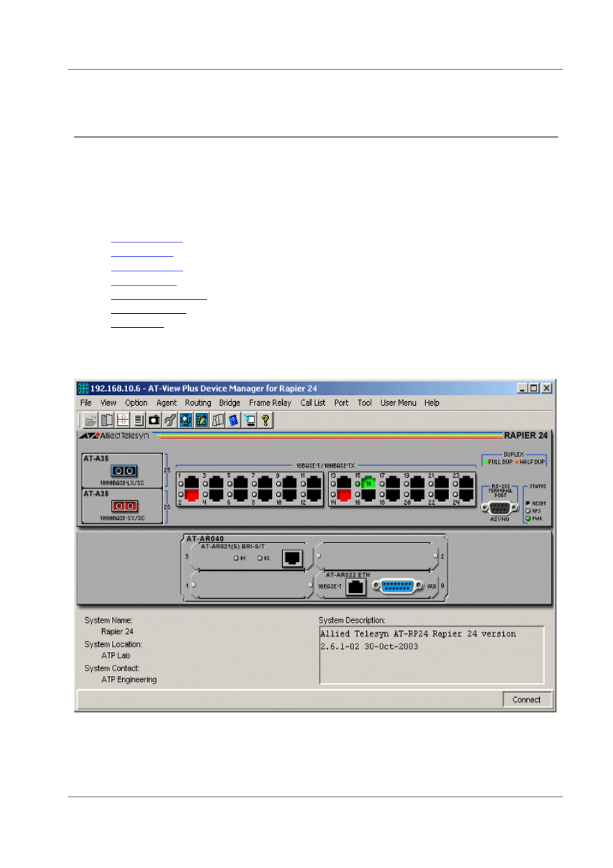Click the open book toolbar icon
The height and width of the screenshot is (868, 613).
(107, 420)
